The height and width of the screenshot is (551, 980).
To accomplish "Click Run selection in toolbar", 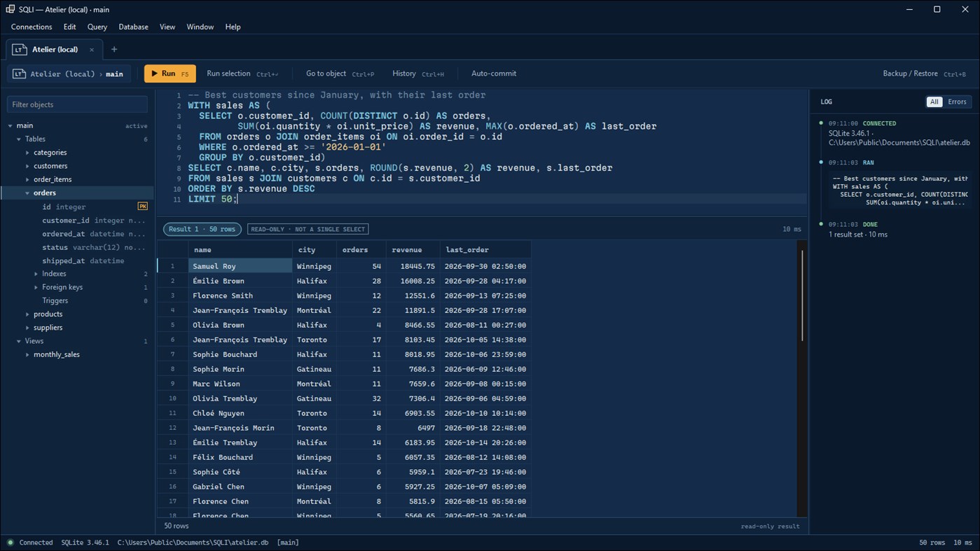I will pos(242,74).
